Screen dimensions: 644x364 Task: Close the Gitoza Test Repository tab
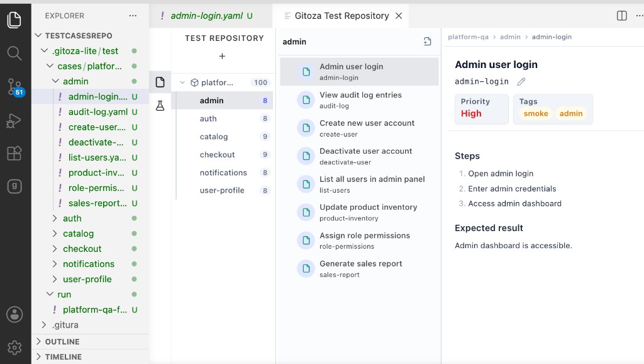coord(398,16)
